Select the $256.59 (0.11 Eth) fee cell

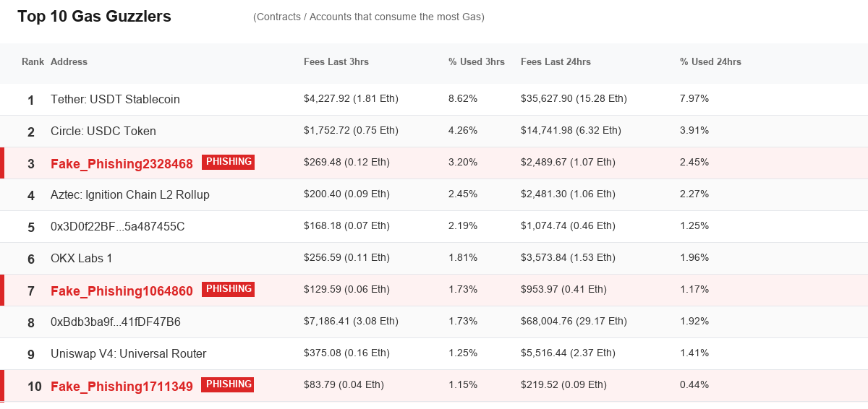[x=346, y=257]
